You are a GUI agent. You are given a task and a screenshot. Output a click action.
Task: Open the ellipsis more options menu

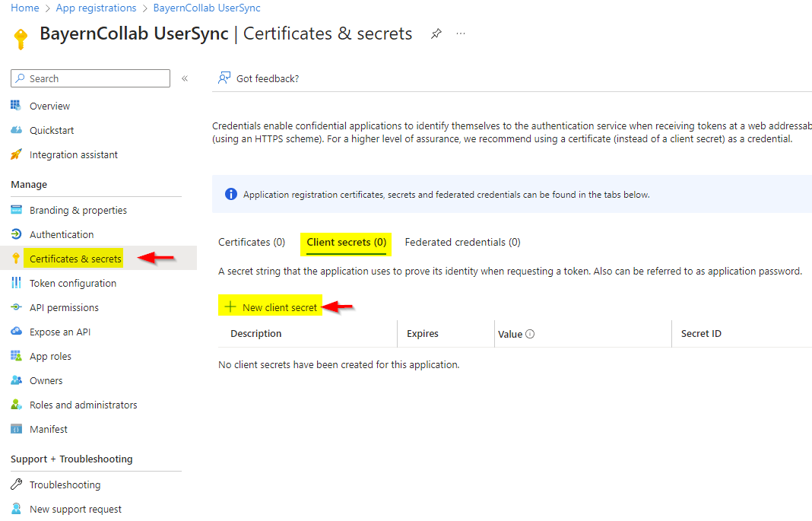click(461, 34)
